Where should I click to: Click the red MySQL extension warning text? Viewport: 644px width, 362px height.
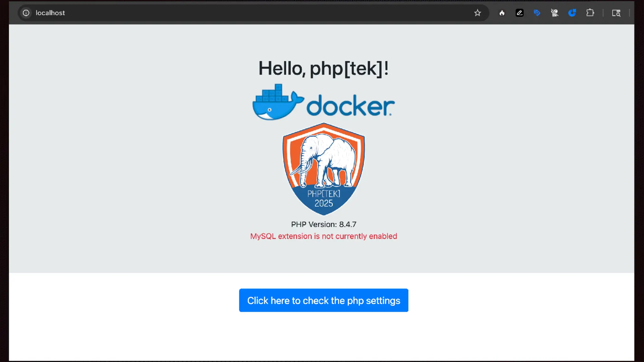324,236
